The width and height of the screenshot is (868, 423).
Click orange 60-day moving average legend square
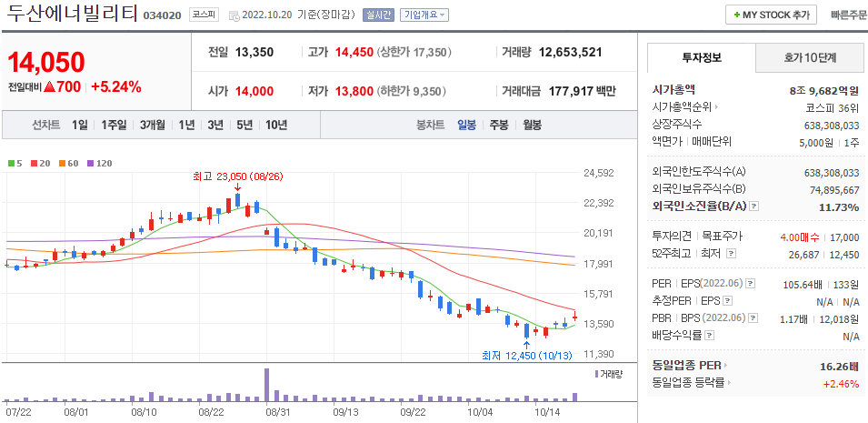62,164
